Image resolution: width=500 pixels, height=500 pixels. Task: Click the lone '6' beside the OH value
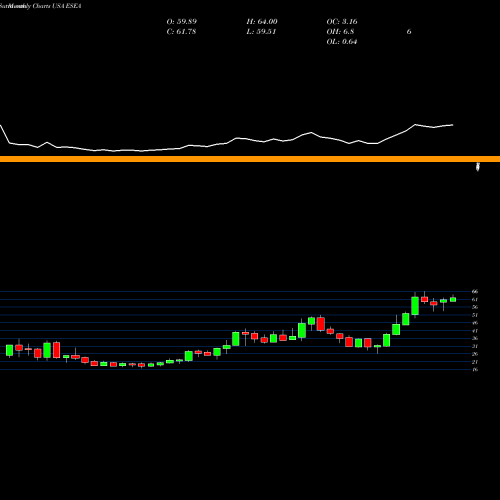point(409,32)
